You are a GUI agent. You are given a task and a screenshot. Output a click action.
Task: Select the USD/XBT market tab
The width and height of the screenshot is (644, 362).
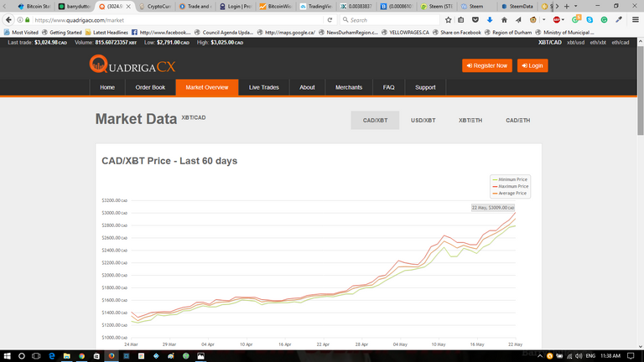pos(423,121)
